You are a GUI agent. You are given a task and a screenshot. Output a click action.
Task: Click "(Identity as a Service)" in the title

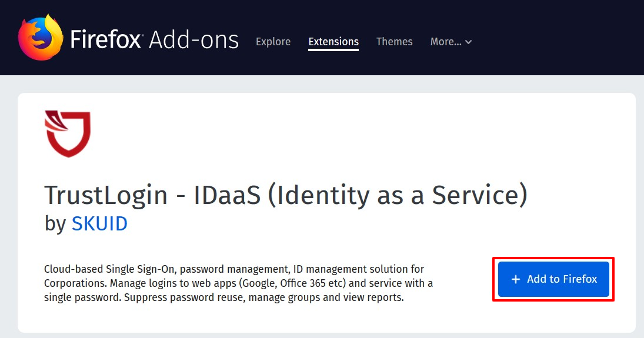398,195
